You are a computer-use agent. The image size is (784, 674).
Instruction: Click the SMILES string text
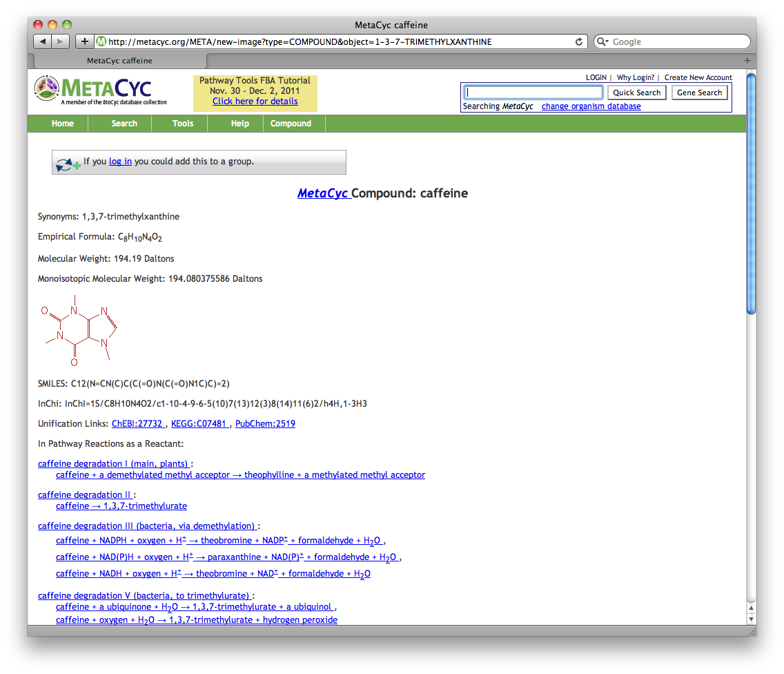(150, 384)
